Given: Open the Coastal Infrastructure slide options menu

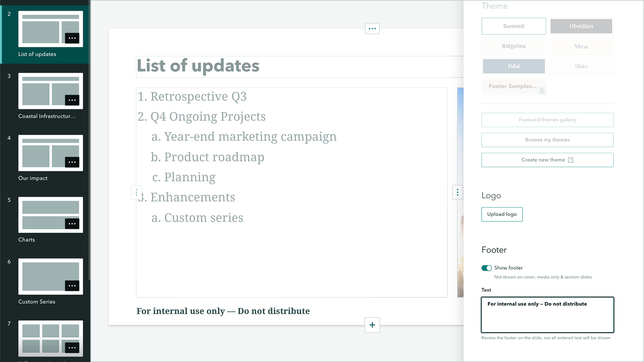Looking at the screenshot, I should click(x=72, y=100).
